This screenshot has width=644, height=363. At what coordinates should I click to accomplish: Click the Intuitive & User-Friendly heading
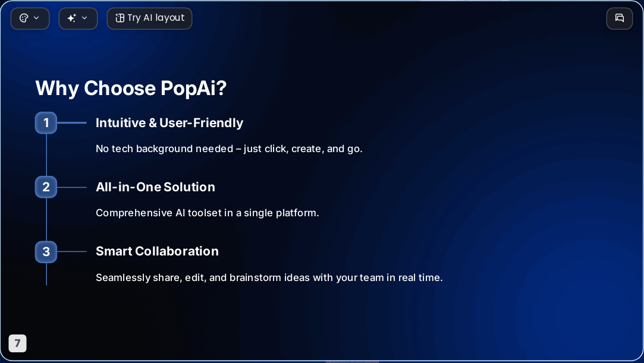(169, 123)
